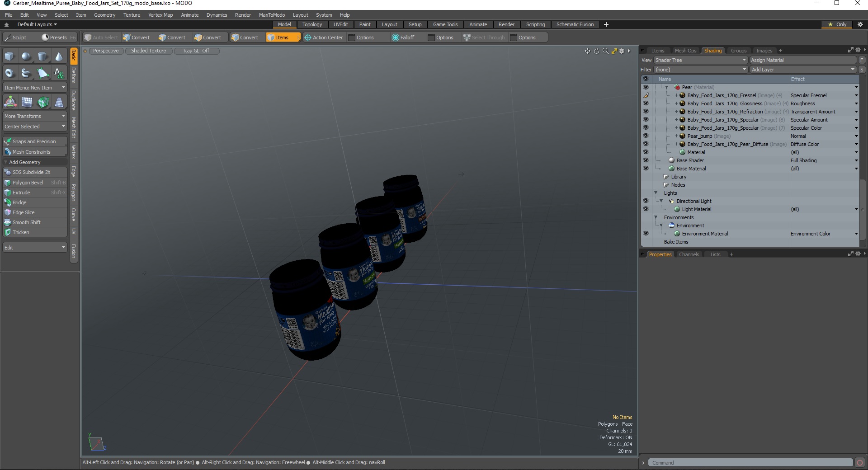The image size is (868, 470).
Task: Select the Cube primitive tool
Action: click(x=9, y=56)
